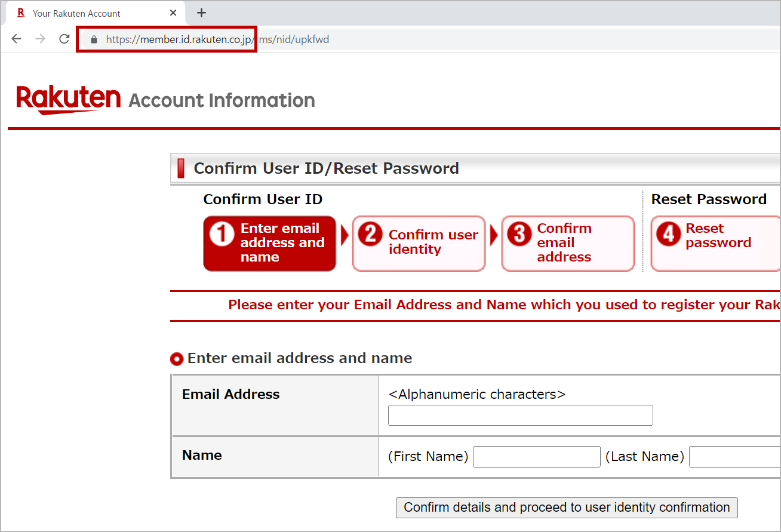Click Confirm details and proceed to user identity confirmation
Viewport: 781px width, 532px height.
(x=567, y=508)
